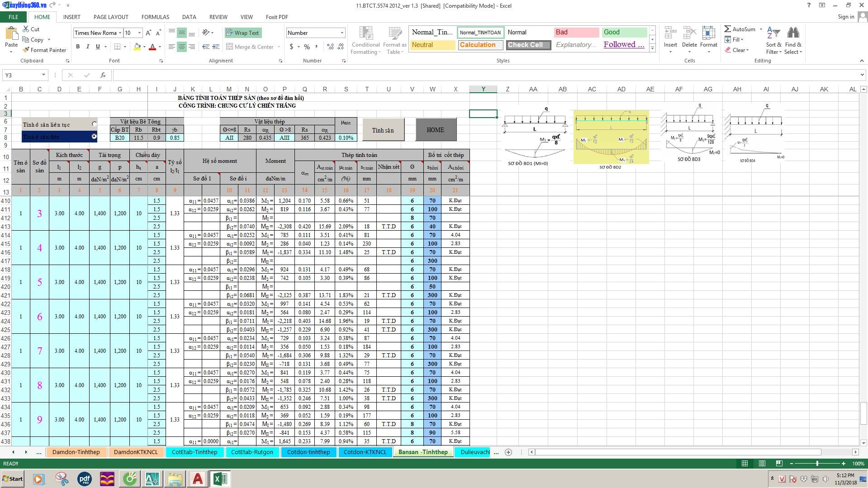Click the italic formatting icon
This screenshot has height=488, width=868.
[x=88, y=47]
